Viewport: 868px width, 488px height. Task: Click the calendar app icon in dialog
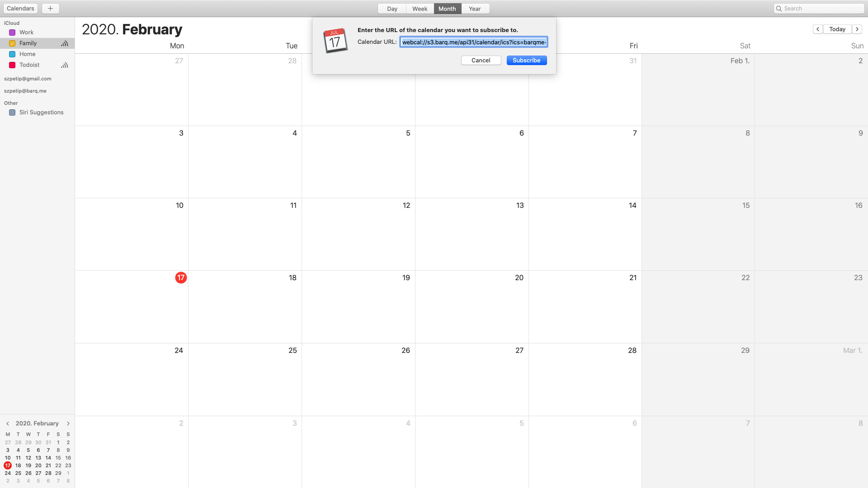pyautogui.click(x=335, y=41)
